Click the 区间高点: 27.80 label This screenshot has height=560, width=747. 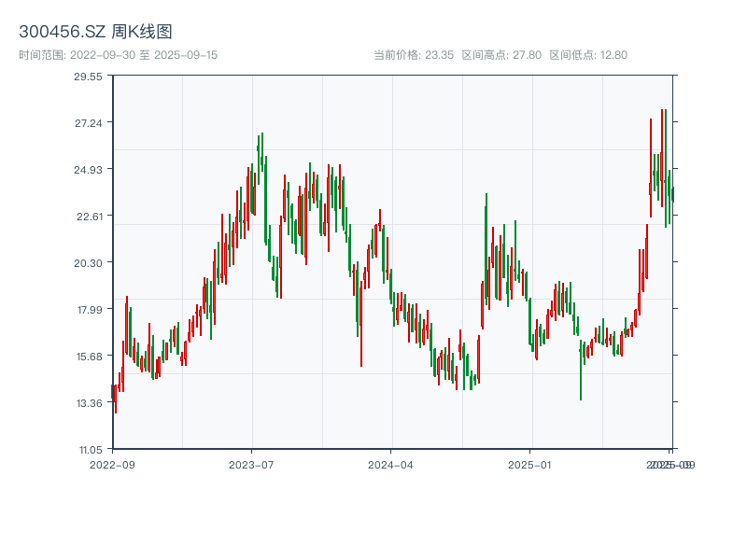[x=501, y=55]
